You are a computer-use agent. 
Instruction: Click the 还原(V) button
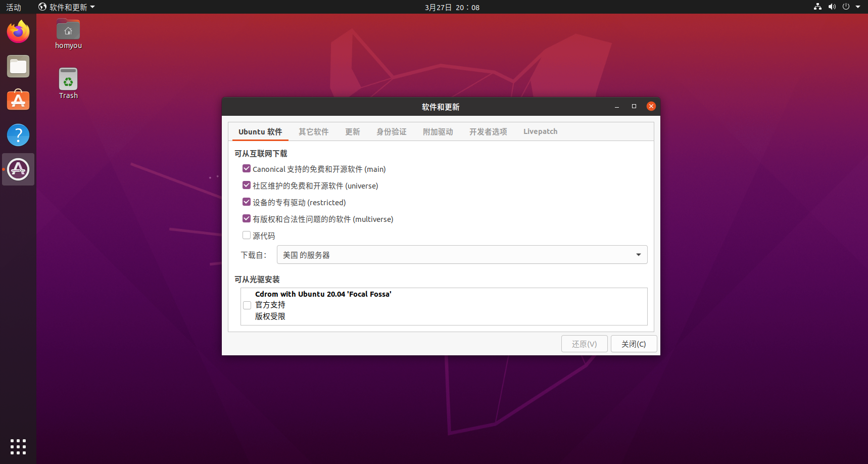pyautogui.click(x=585, y=344)
